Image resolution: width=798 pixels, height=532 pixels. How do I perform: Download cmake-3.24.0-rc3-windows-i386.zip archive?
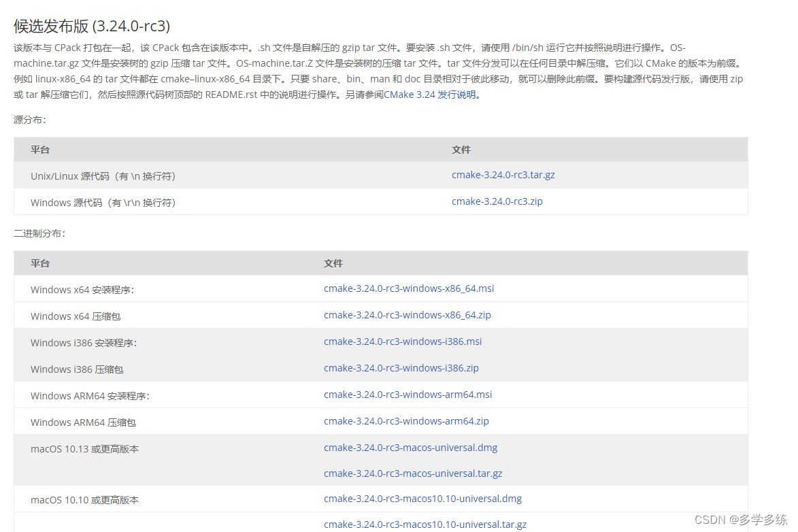pyautogui.click(x=401, y=368)
